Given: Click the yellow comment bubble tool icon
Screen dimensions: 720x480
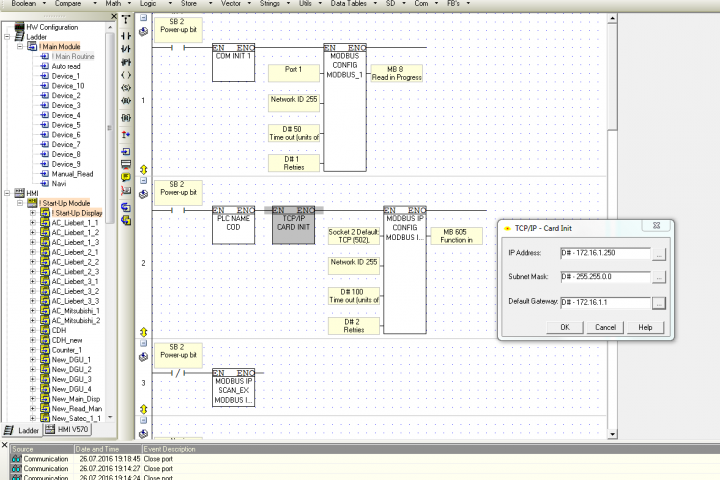Looking at the screenshot, I should pyautogui.click(x=126, y=177).
